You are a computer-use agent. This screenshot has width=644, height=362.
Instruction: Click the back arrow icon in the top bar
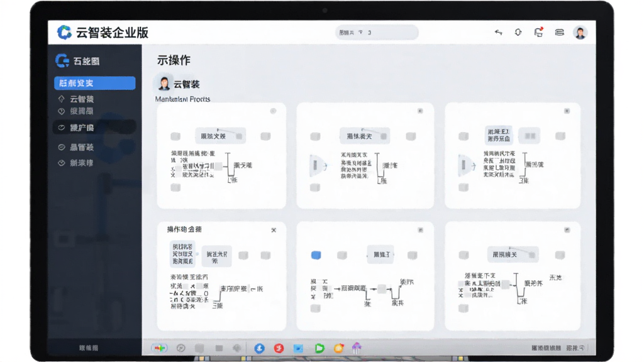[498, 33]
